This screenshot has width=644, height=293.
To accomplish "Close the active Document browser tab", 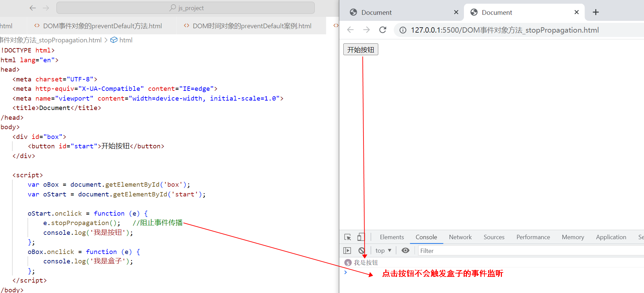I will click(576, 12).
